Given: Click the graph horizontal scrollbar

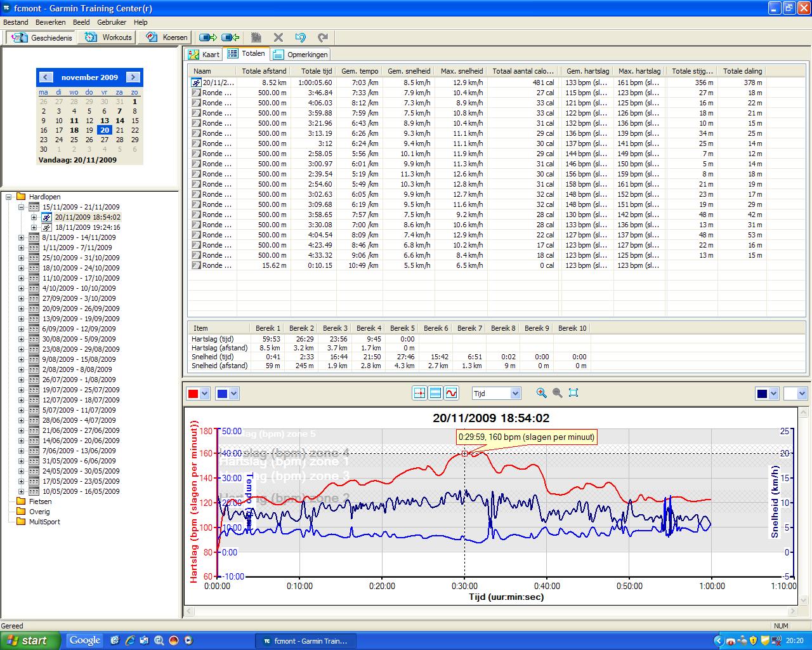Looking at the screenshot, I should 490,611.
